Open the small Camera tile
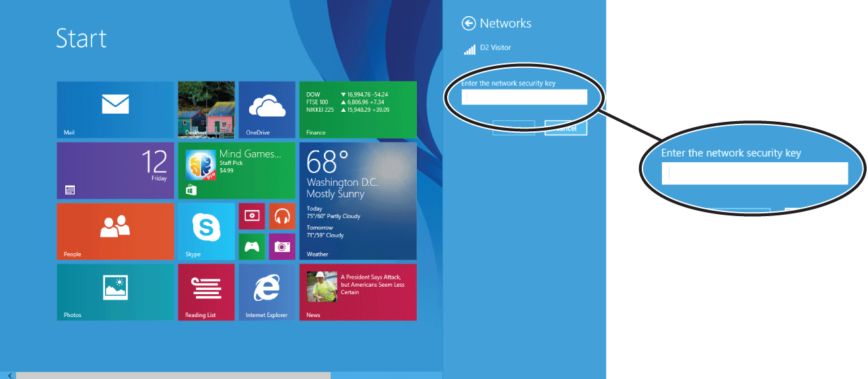The width and height of the screenshot is (868, 379). point(282,246)
